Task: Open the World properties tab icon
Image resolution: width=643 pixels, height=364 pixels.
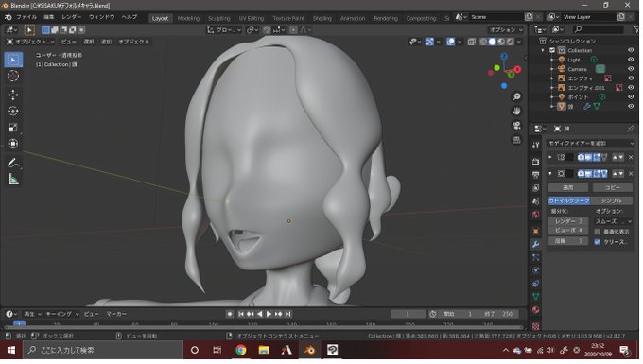Action: click(x=535, y=215)
